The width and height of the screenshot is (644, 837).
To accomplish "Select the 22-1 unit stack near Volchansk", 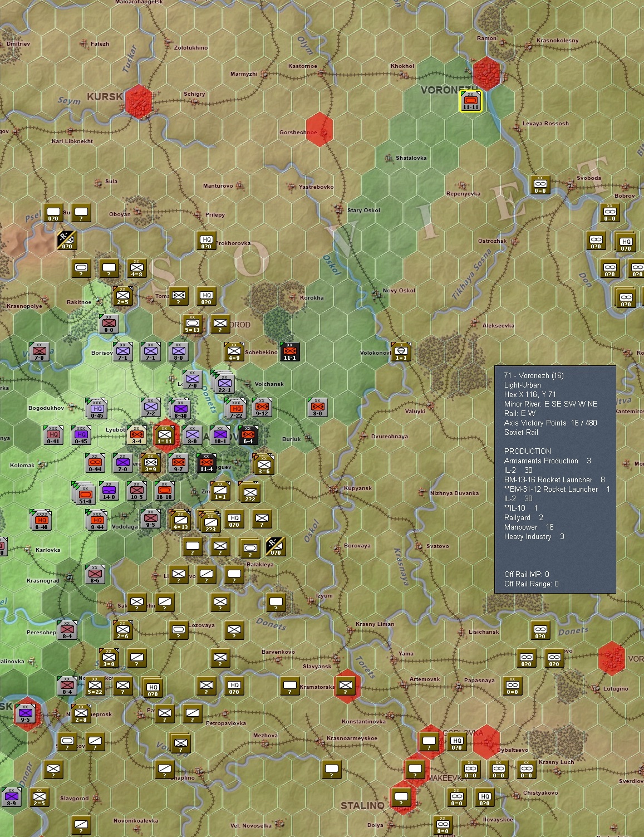I will tap(223, 382).
